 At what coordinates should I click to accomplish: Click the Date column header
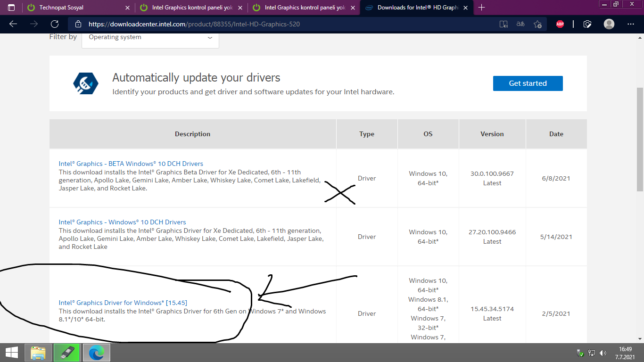click(x=556, y=134)
